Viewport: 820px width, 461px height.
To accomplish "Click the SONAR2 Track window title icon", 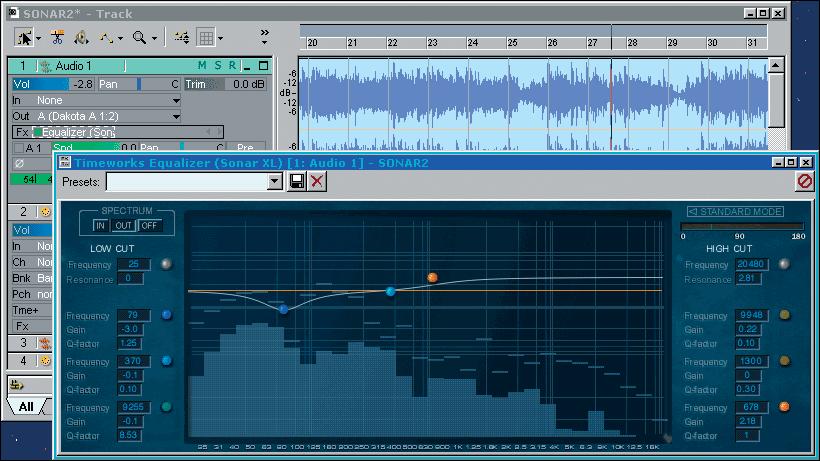I will [14, 13].
